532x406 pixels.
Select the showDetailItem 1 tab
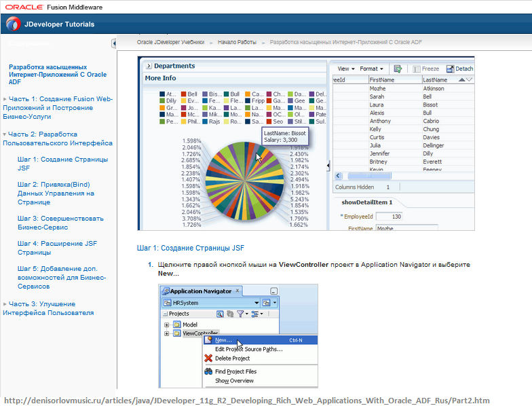366,202
